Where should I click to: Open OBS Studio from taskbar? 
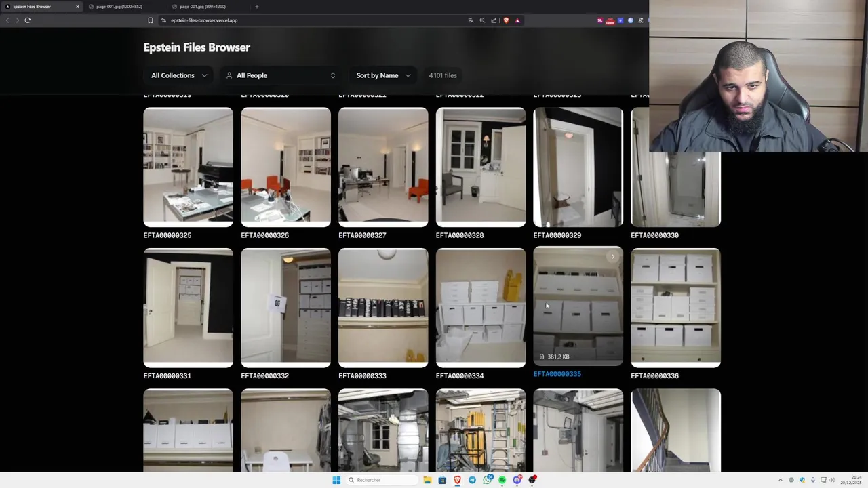[x=532, y=480]
